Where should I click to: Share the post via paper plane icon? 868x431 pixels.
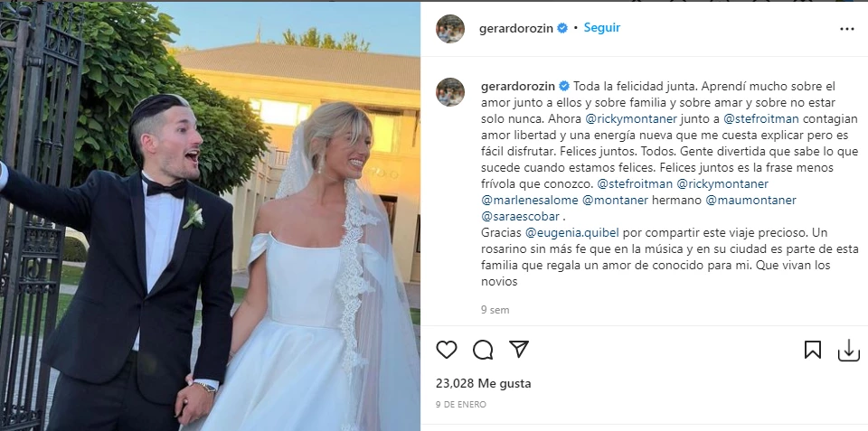[x=519, y=349]
